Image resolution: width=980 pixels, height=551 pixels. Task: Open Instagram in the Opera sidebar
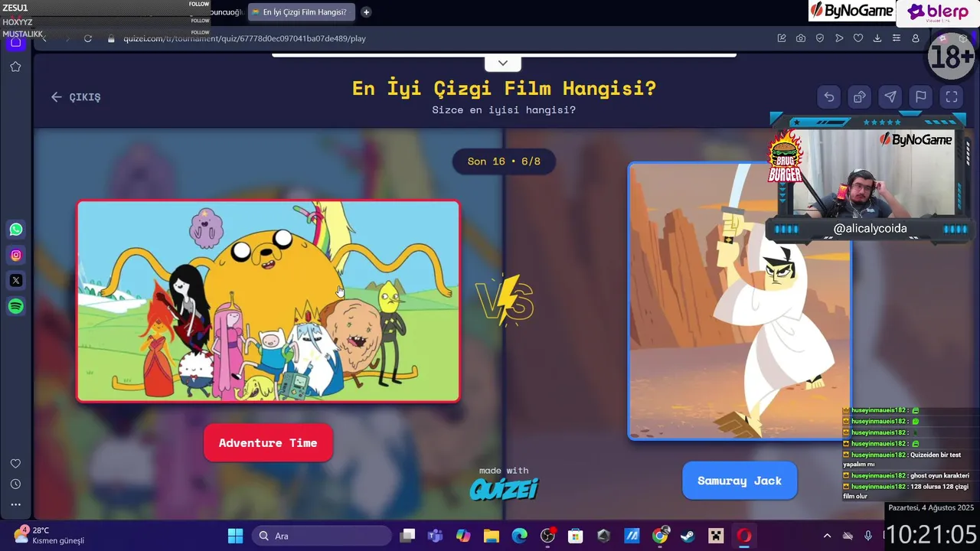(16, 255)
